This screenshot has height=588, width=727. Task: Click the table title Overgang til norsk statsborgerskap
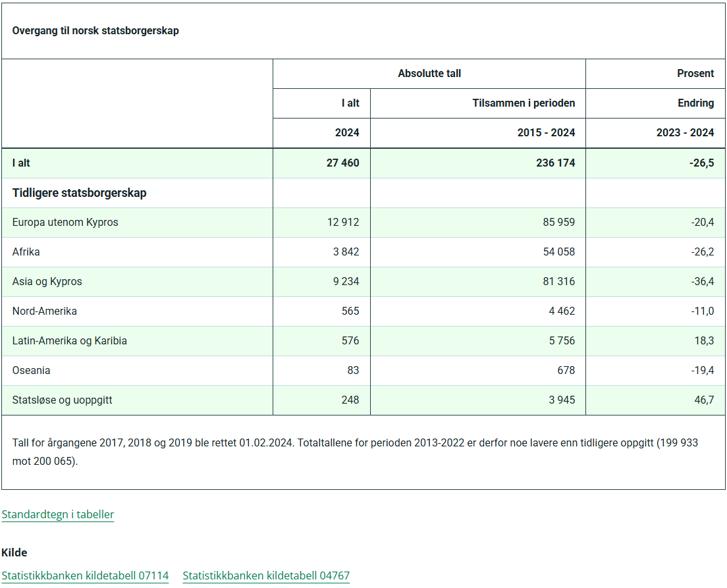[x=95, y=30]
